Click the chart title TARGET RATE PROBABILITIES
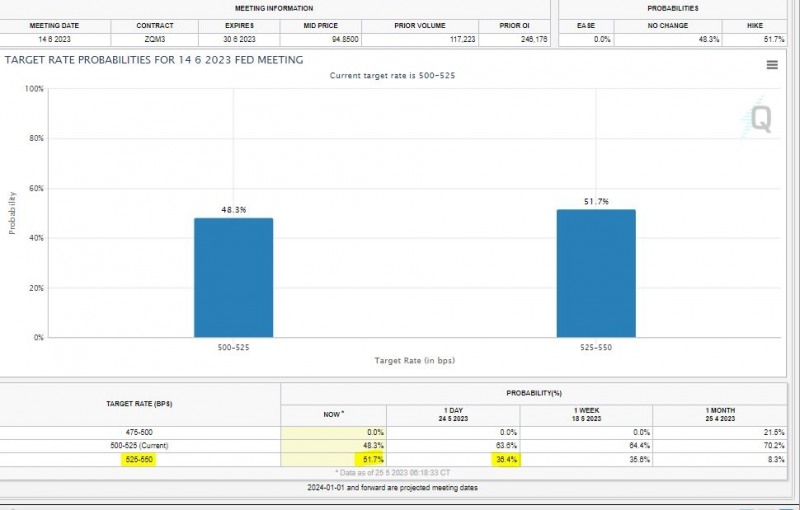Screen dimensions: 800x510 (154, 60)
